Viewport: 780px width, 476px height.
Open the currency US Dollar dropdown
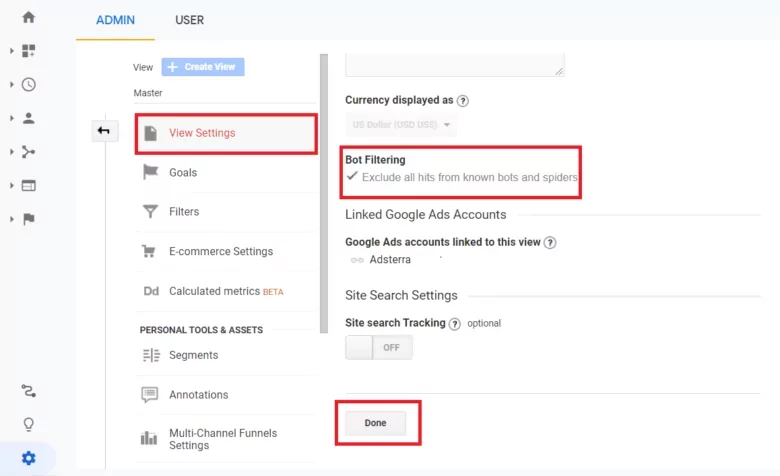pos(401,126)
